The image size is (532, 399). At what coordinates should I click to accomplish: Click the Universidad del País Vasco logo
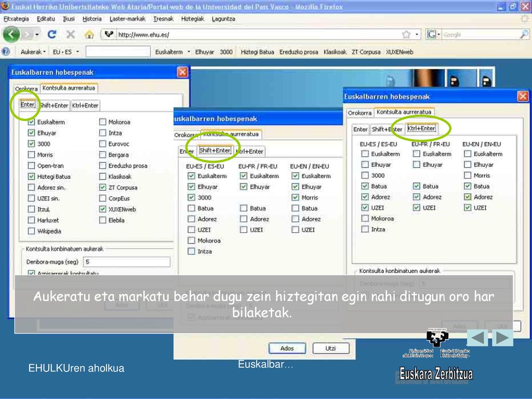[437, 344]
